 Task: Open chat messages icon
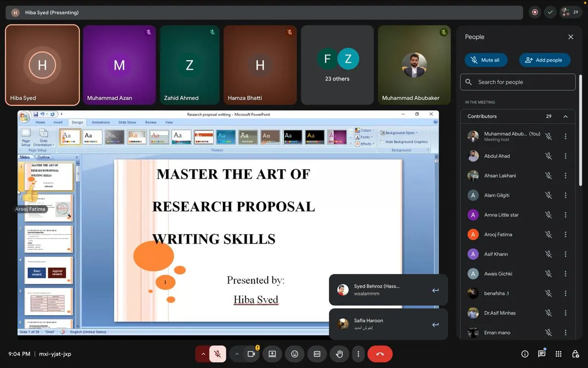coord(542,354)
